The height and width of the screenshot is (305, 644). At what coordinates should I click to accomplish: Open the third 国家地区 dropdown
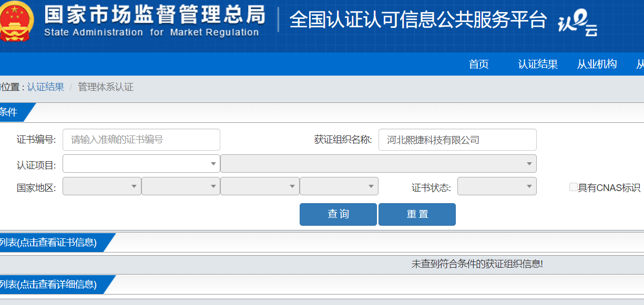coord(260,186)
